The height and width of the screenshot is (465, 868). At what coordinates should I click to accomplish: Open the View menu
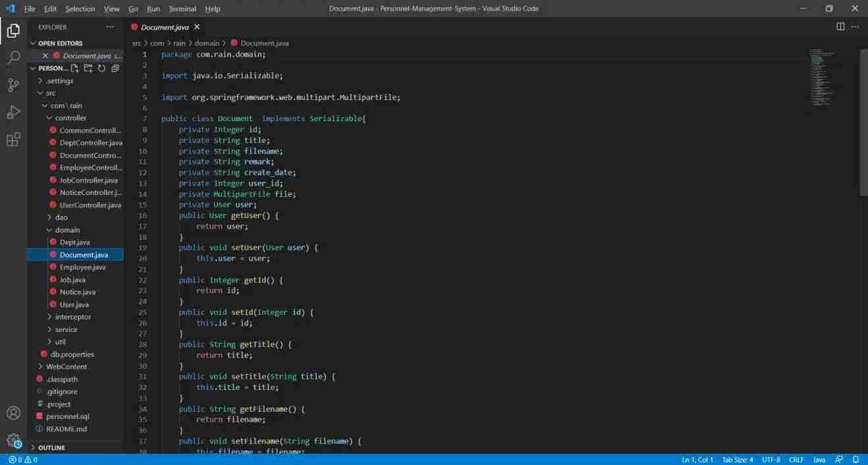(x=112, y=9)
